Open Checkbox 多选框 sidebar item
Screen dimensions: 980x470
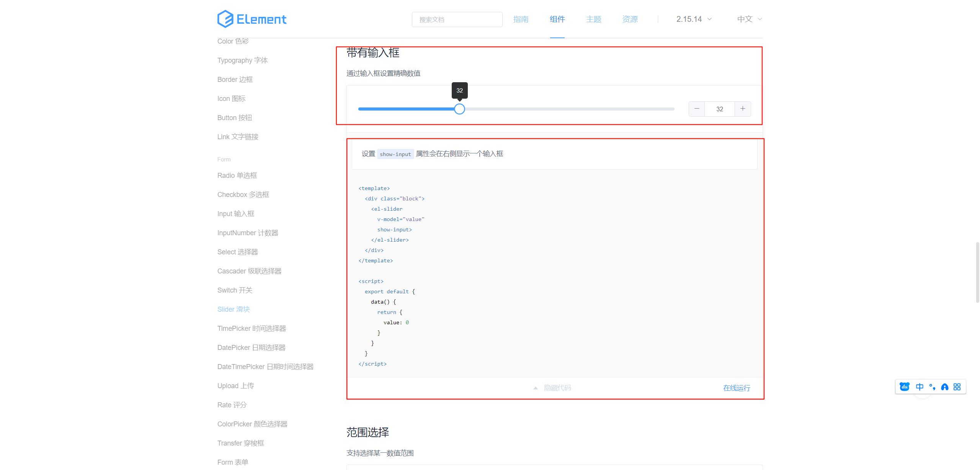tap(243, 195)
